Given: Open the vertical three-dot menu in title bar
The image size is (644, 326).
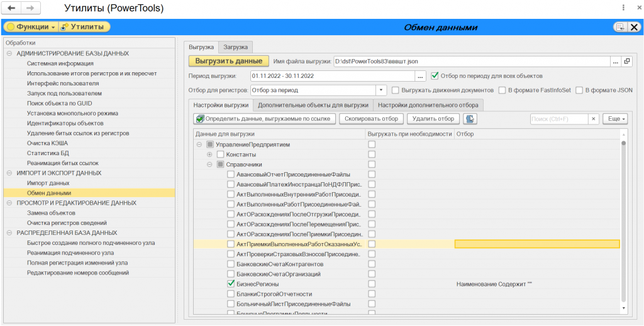Looking at the screenshot, I should [x=623, y=8].
